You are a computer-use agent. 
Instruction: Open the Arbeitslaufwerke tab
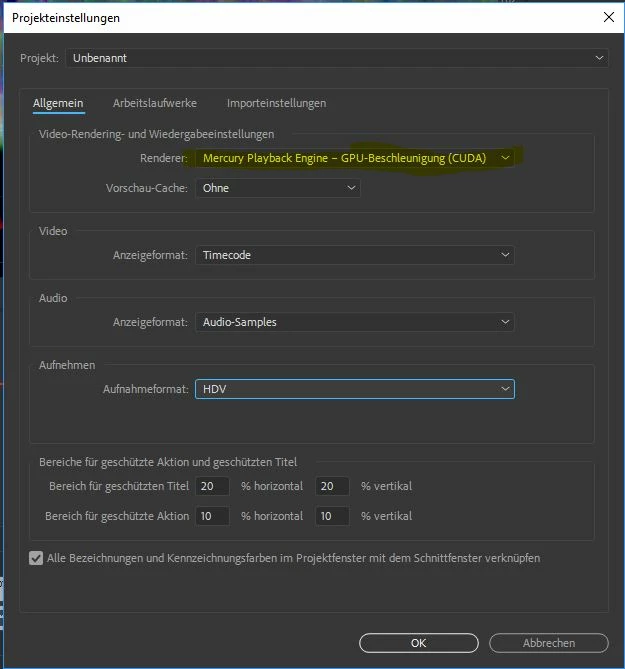[x=155, y=103]
